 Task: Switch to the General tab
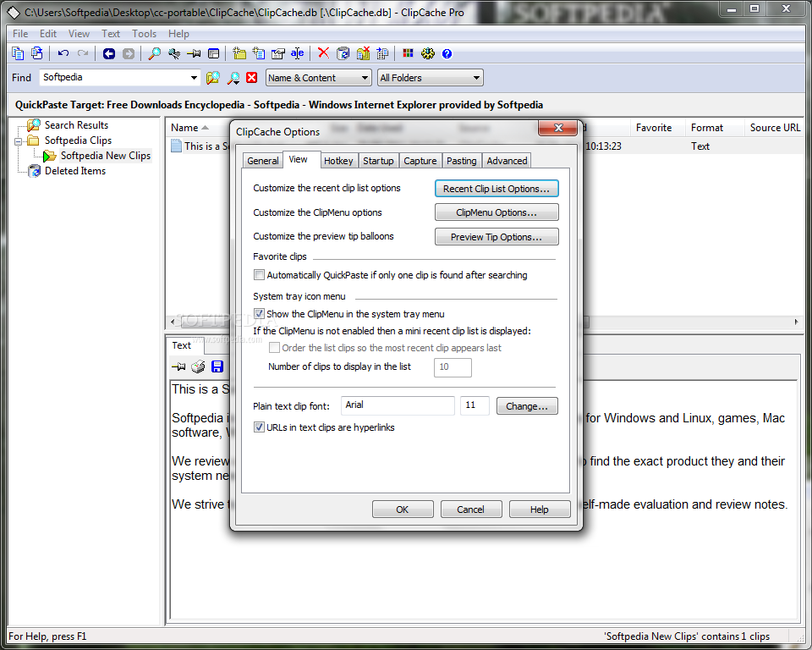[x=262, y=161]
